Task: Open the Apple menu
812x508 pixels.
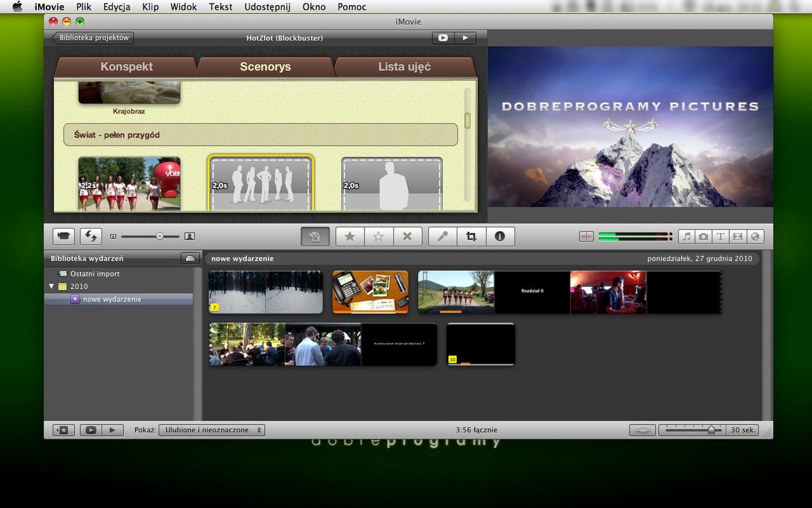Action: click(x=17, y=7)
